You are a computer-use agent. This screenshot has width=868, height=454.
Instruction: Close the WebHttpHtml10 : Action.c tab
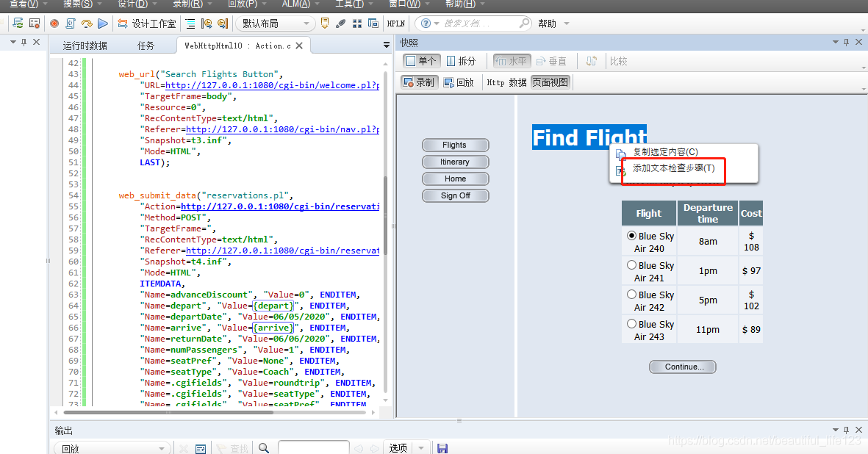point(299,46)
